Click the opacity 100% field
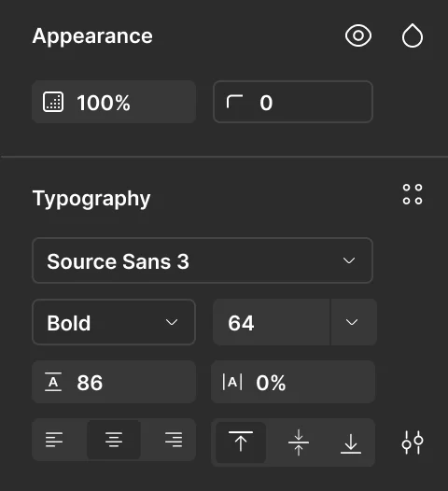Image resolution: width=448 pixels, height=491 pixels. [114, 102]
